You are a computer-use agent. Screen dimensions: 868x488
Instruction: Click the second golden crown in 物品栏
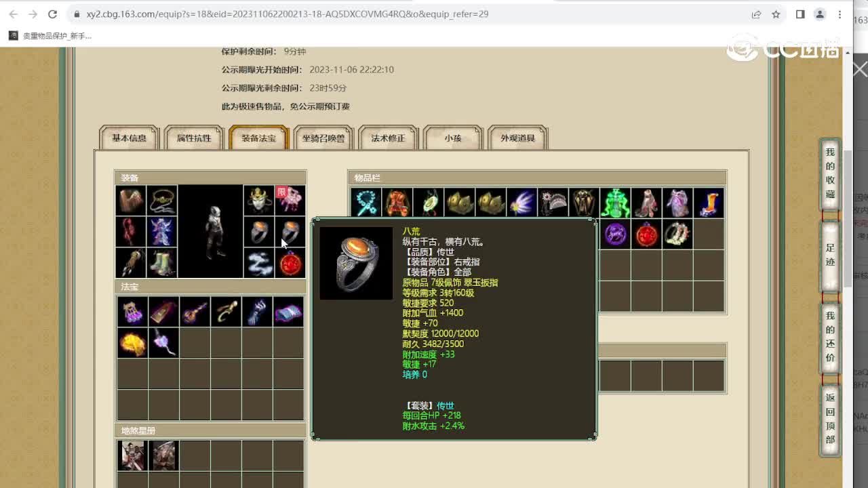point(490,203)
